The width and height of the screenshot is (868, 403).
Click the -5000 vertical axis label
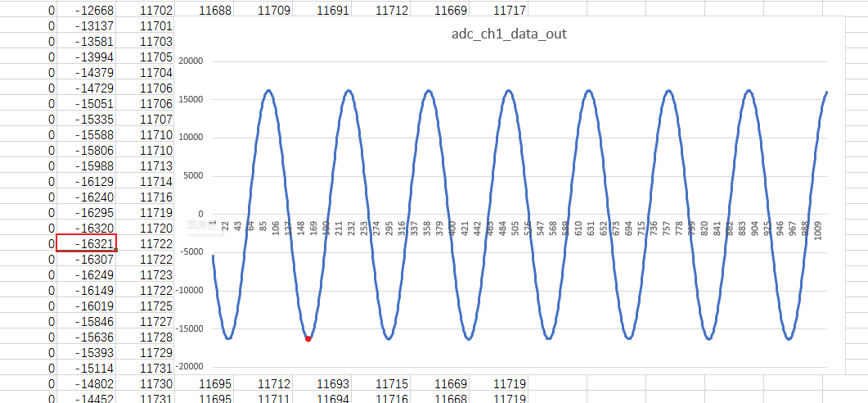(x=191, y=252)
